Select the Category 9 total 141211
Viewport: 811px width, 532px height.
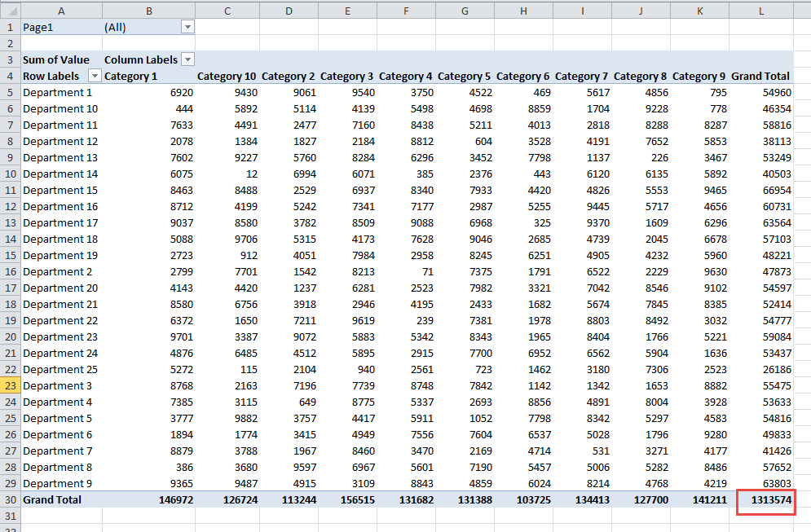click(x=700, y=500)
